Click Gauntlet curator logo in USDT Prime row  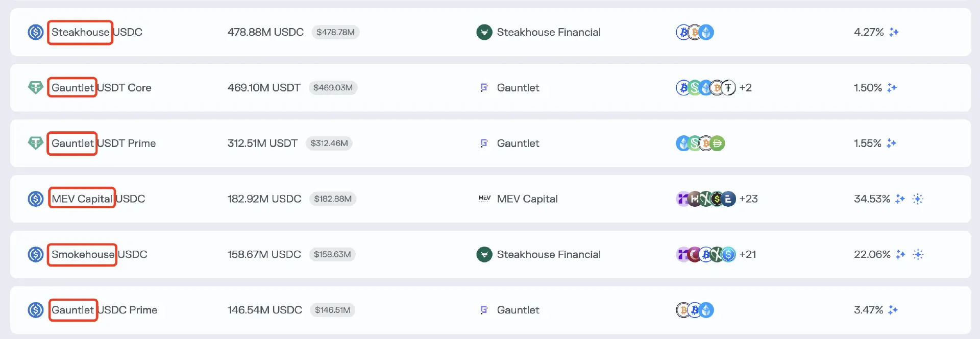coord(484,143)
